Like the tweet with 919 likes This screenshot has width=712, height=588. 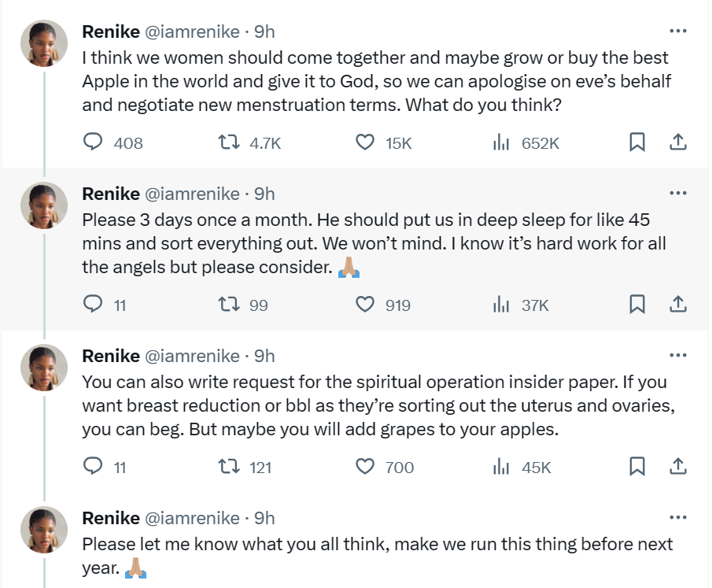coord(364,305)
